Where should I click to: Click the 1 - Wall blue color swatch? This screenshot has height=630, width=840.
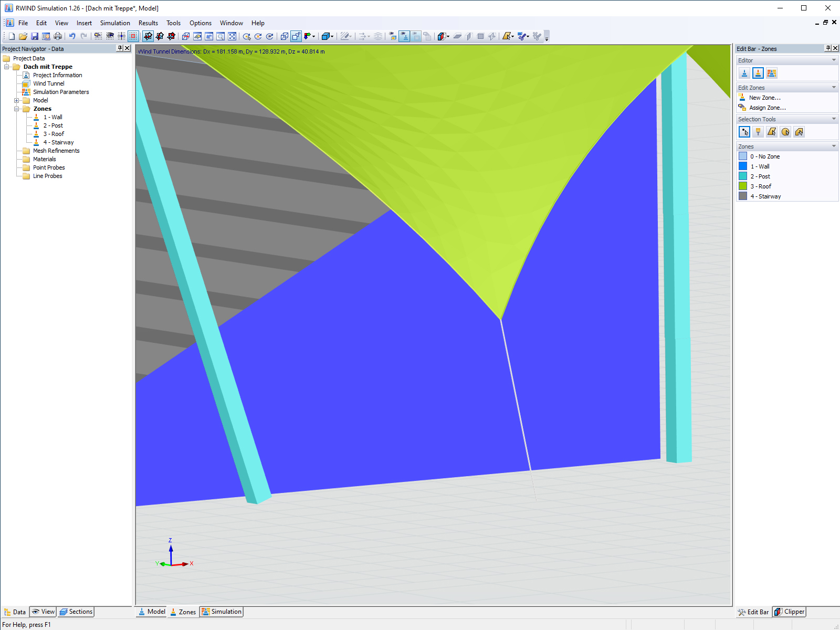point(743,166)
